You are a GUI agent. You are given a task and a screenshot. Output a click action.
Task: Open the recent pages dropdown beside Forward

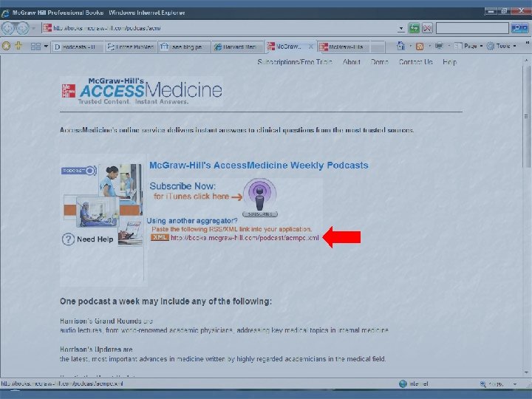(33, 28)
